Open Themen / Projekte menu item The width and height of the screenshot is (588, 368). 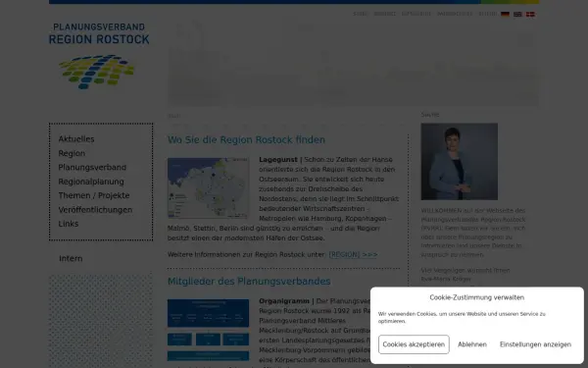(x=94, y=195)
